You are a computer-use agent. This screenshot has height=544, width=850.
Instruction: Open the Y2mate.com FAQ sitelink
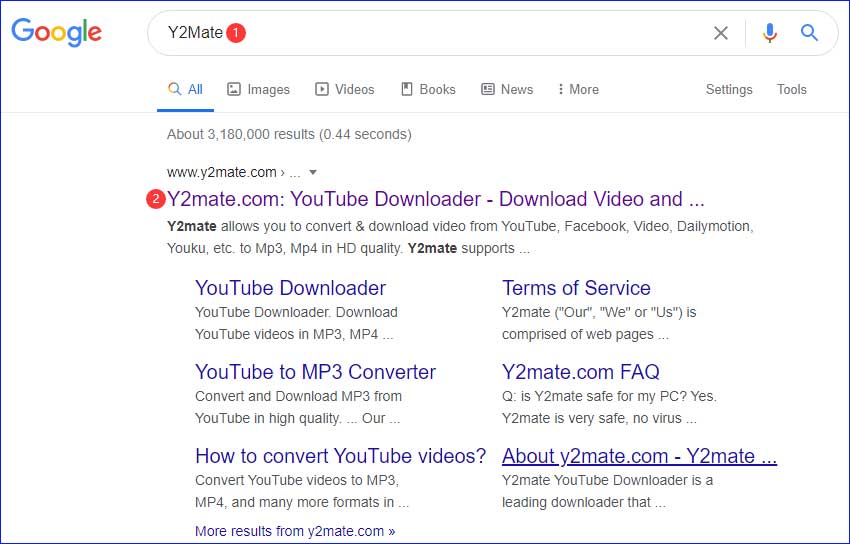pos(581,372)
